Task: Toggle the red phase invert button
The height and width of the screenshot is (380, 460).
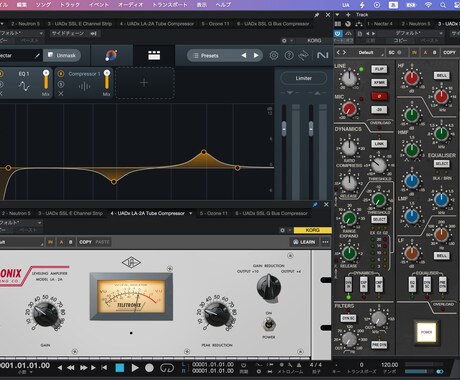Action: (x=379, y=96)
